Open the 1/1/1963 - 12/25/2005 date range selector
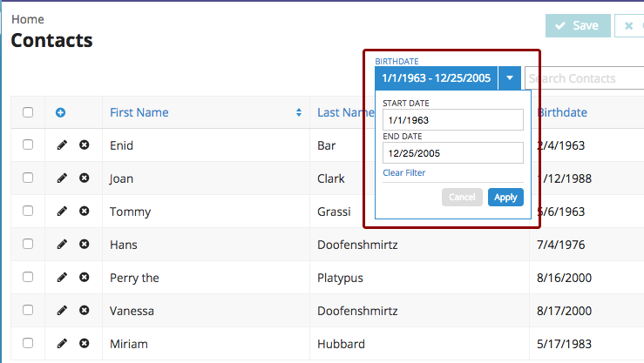644x363 pixels. pyautogui.click(x=437, y=78)
